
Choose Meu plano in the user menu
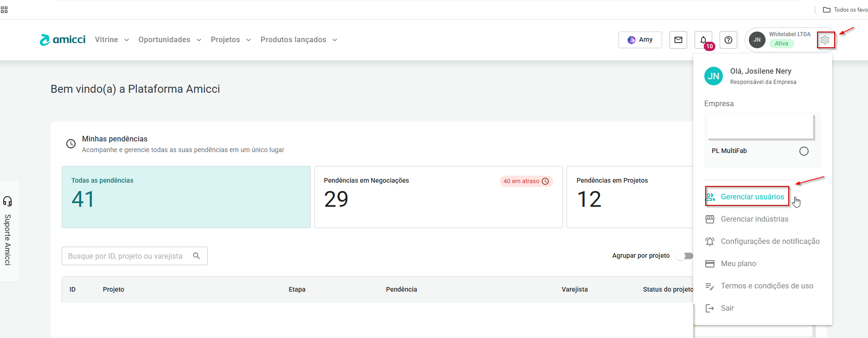[x=738, y=263]
